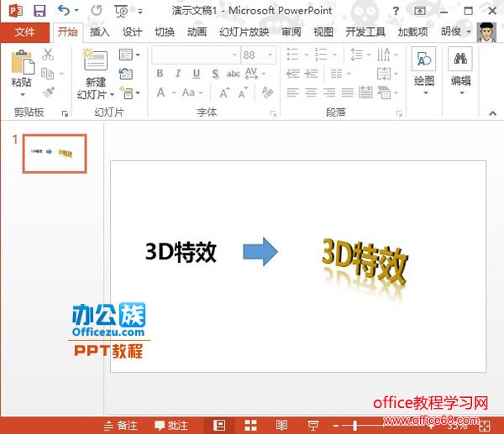Screen dimensions: 504x434
Task: Open Ribbon Display Options
Action: 419,11
